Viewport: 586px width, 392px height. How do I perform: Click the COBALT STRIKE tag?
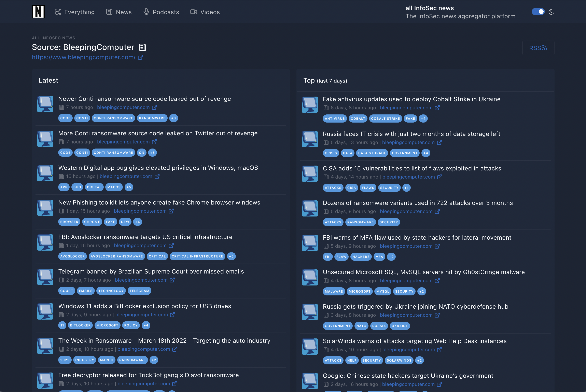coord(385,119)
